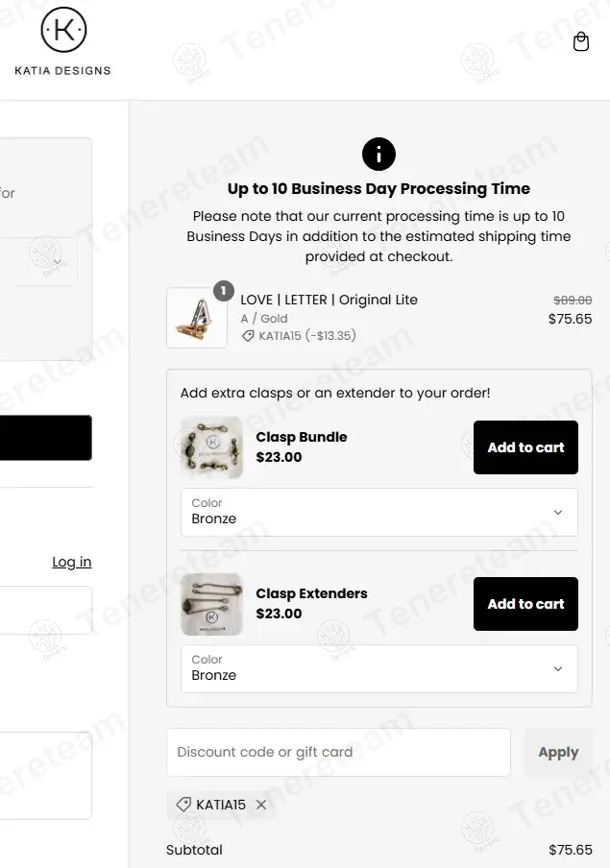This screenshot has height=868, width=610.
Task: Add the Clasp Bundle to cart
Action: pos(525,447)
